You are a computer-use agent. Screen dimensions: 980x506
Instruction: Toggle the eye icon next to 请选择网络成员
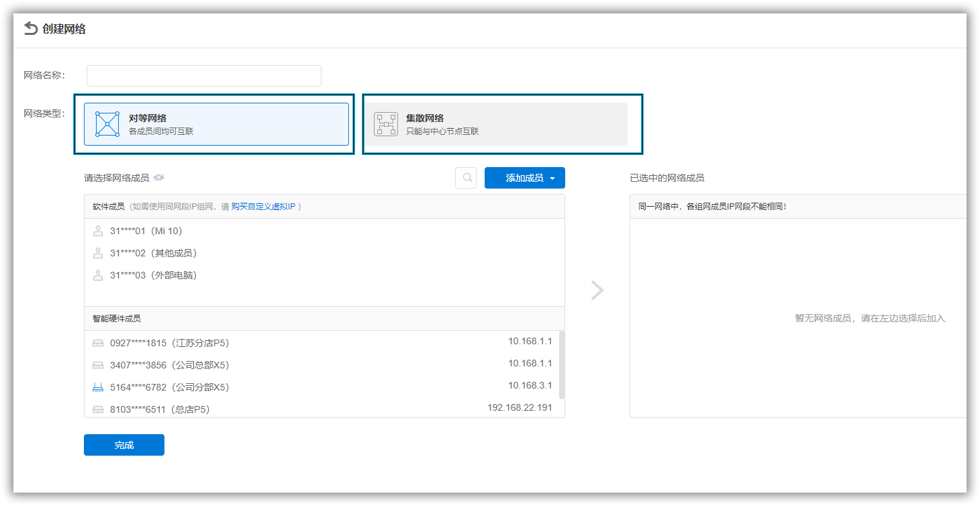click(x=158, y=176)
